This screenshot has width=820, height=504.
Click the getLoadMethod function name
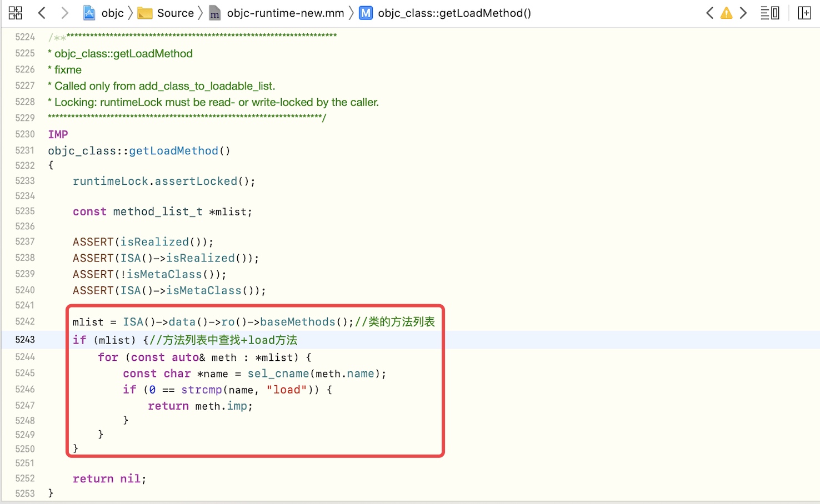(174, 151)
